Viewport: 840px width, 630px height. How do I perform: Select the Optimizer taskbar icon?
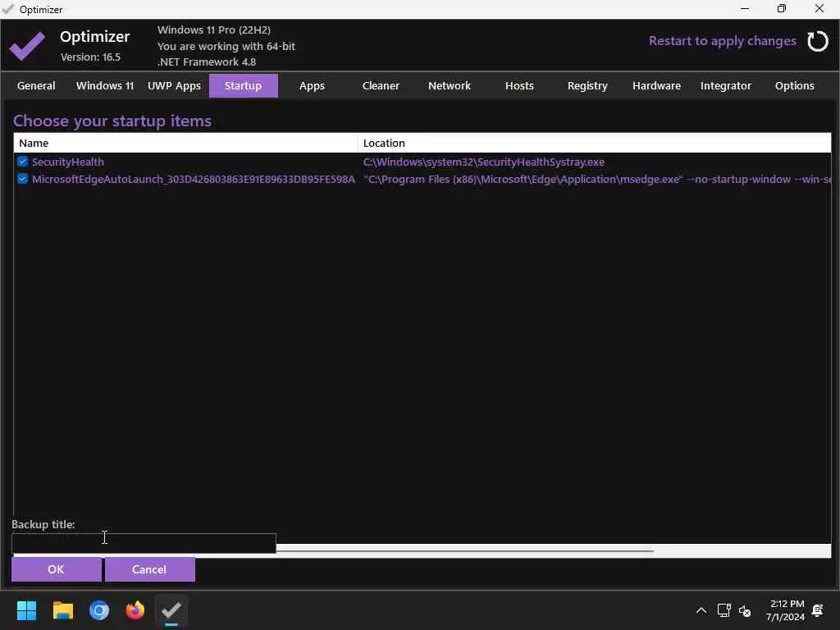click(x=171, y=610)
